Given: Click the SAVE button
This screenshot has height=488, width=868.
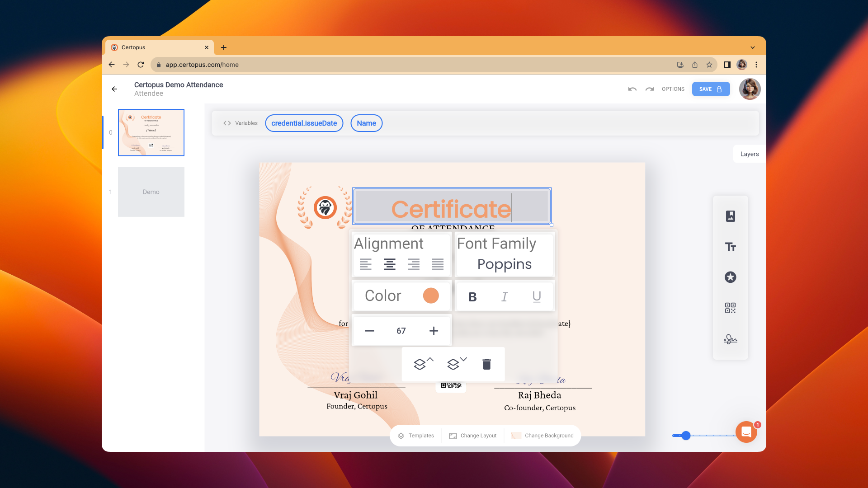Looking at the screenshot, I should pos(710,89).
